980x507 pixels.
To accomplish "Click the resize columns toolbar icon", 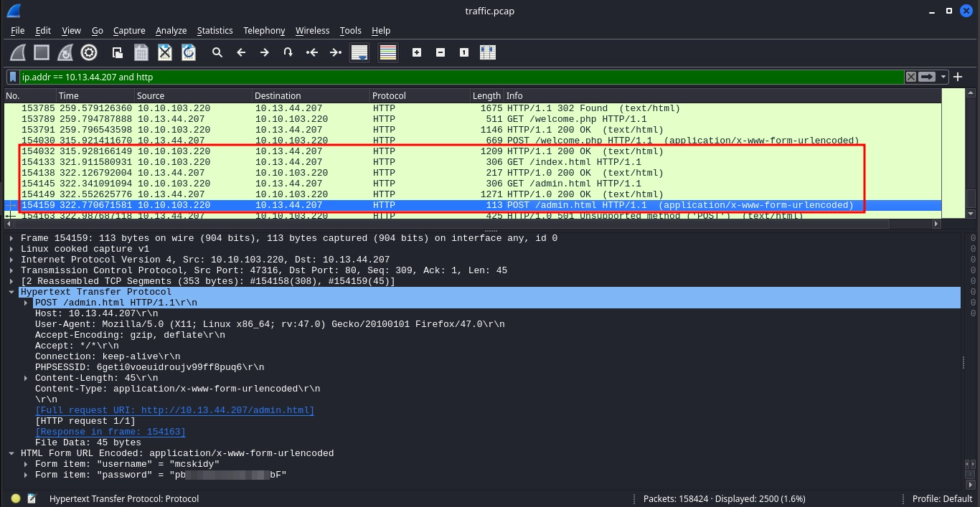I will point(488,52).
